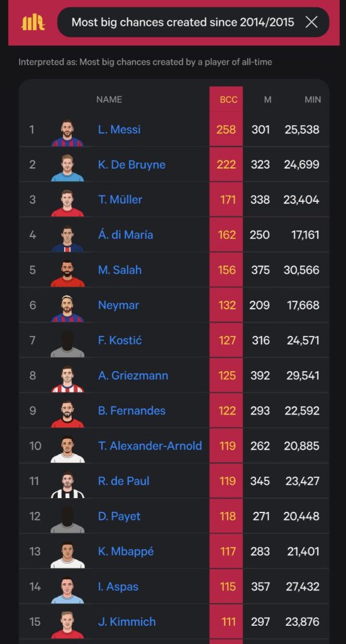Viewport: 346px width, 644px height.
Task: View J. Kimmich's profile link
Action: [127, 622]
